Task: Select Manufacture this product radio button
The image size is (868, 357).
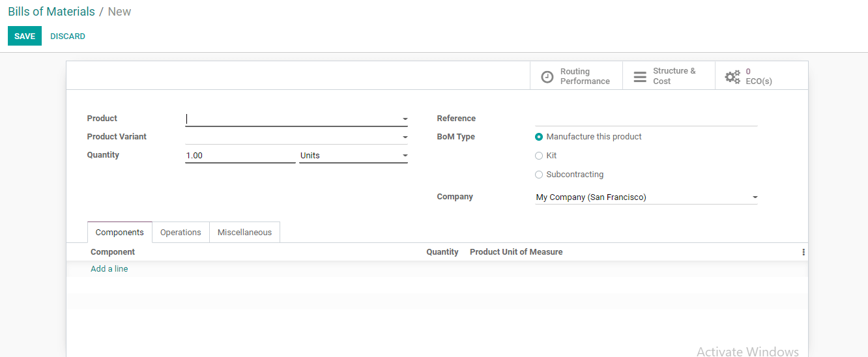Action: coord(539,137)
